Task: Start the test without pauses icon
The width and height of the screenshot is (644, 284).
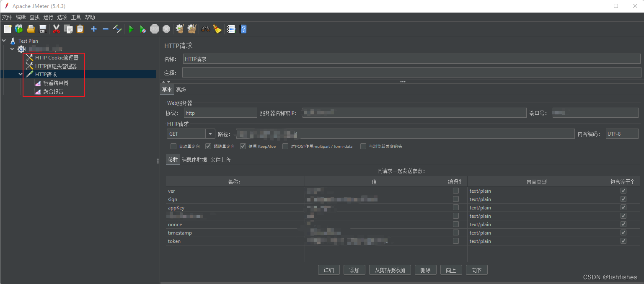Action: 143,29
